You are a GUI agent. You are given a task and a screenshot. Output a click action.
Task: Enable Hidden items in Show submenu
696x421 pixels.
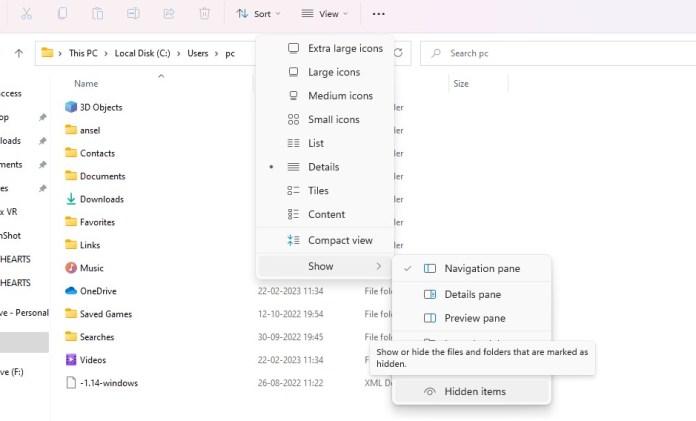[474, 392]
